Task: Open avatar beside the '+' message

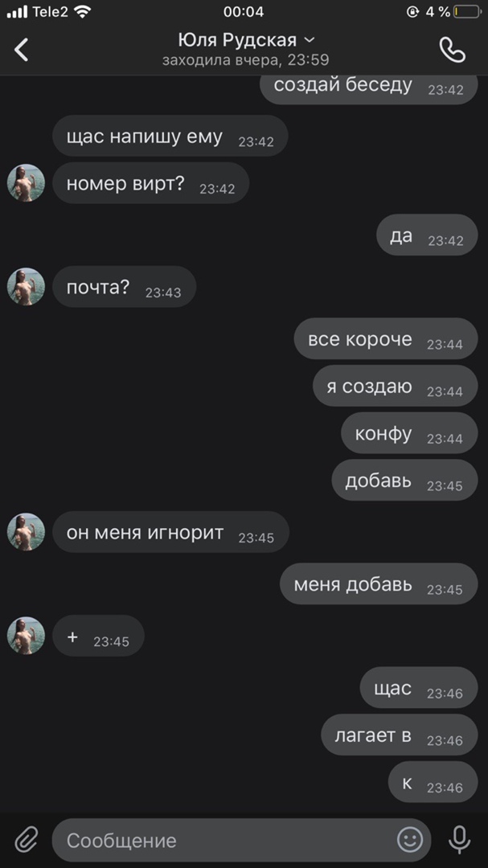Action: (26, 636)
